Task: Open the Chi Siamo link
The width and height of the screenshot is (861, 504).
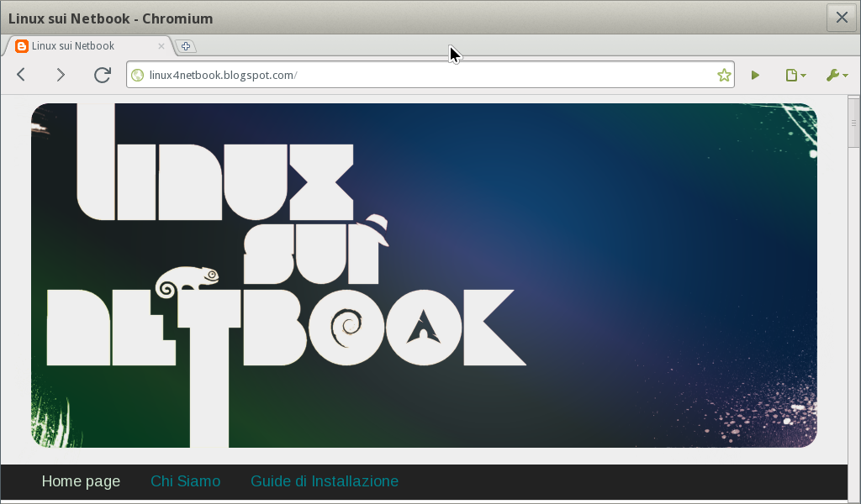Action: click(x=186, y=481)
